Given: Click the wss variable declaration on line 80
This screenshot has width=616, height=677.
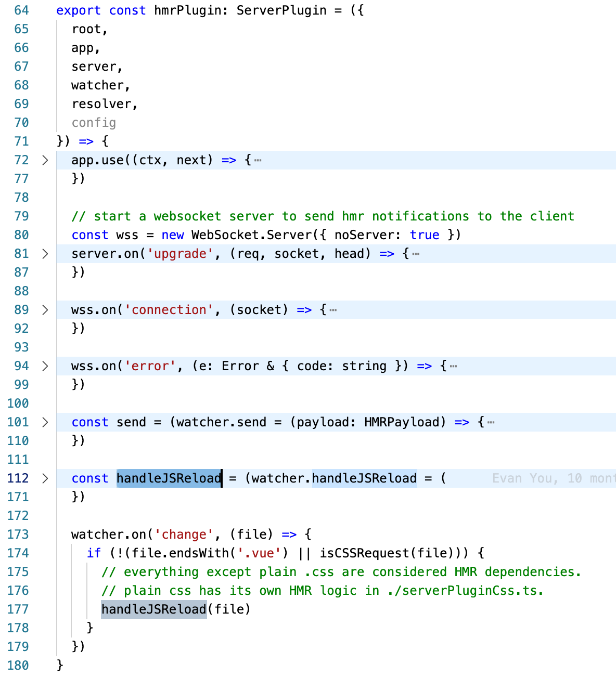Looking at the screenshot, I should point(127,235).
